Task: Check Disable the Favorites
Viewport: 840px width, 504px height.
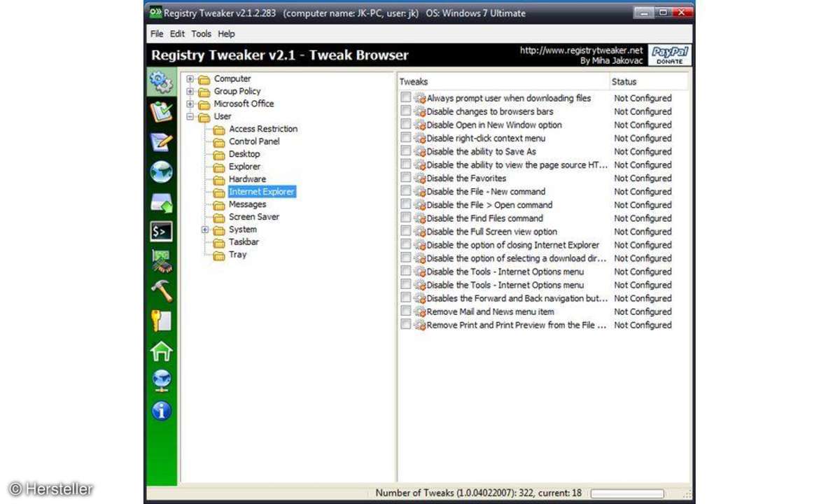Action: (x=406, y=178)
